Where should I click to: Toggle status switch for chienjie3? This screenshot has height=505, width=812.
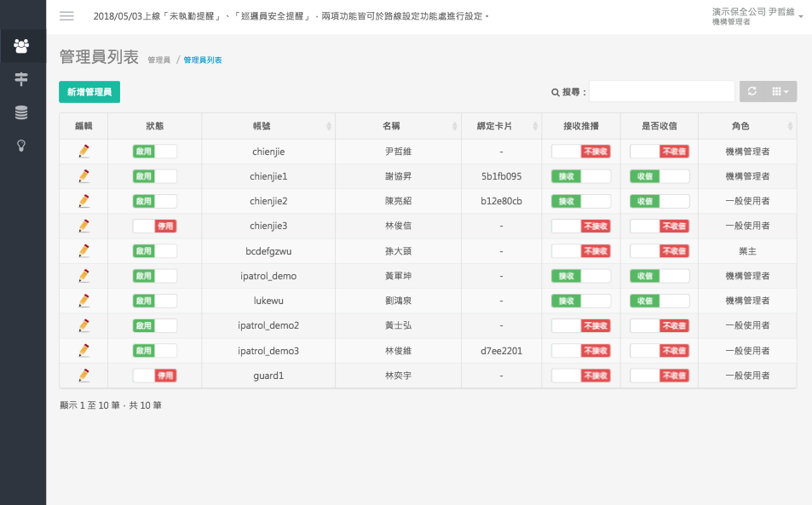click(x=154, y=226)
